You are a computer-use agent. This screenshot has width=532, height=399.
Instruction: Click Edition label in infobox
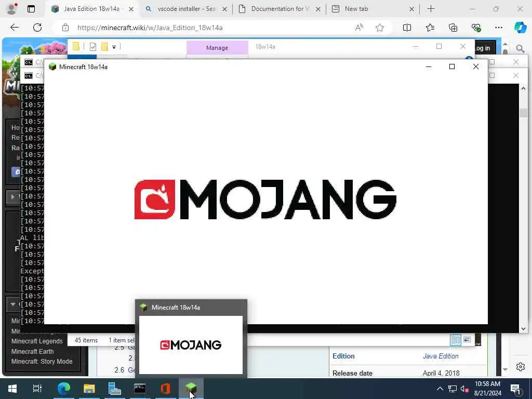tap(343, 356)
